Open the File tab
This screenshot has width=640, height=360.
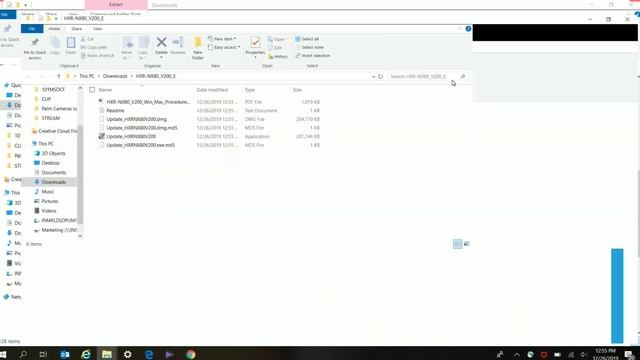(x=32, y=29)
